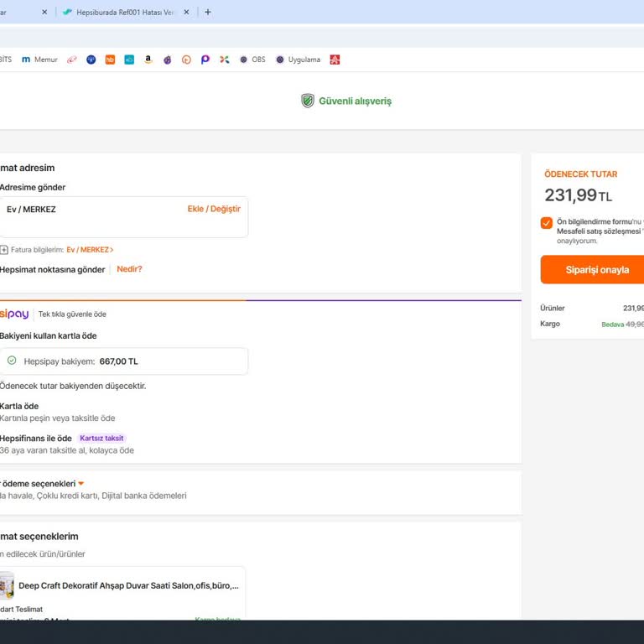Open the Amazon bookmark icon
Screen dimensions: 644x644
[148, 60]
